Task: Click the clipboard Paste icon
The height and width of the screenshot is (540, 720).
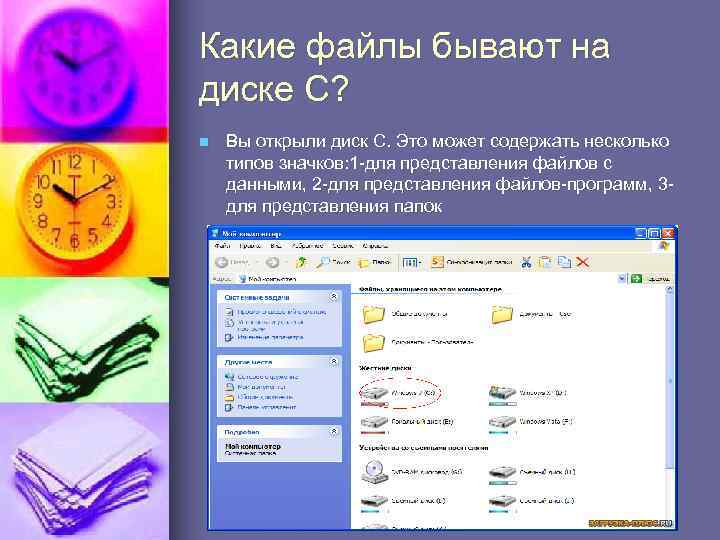Action: pyautogui.click(x=545, y=262)
